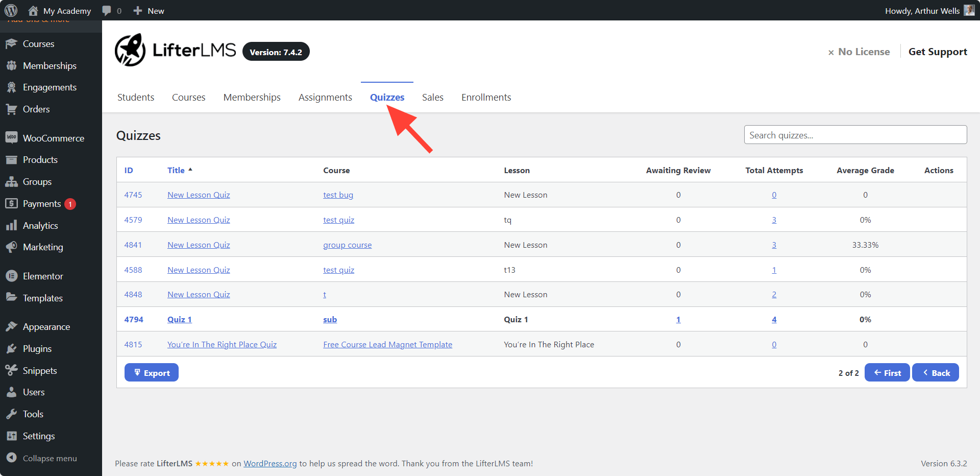Open New Lesson Quiz in row 4841
The height and width of the screenshot is (476, 980).
(x=199, y=245)
